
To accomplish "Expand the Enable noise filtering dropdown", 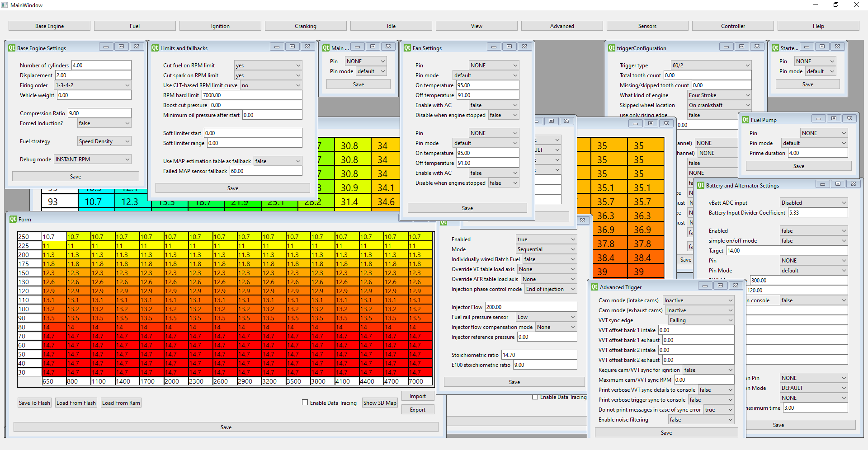I will (x=701, y=420).
